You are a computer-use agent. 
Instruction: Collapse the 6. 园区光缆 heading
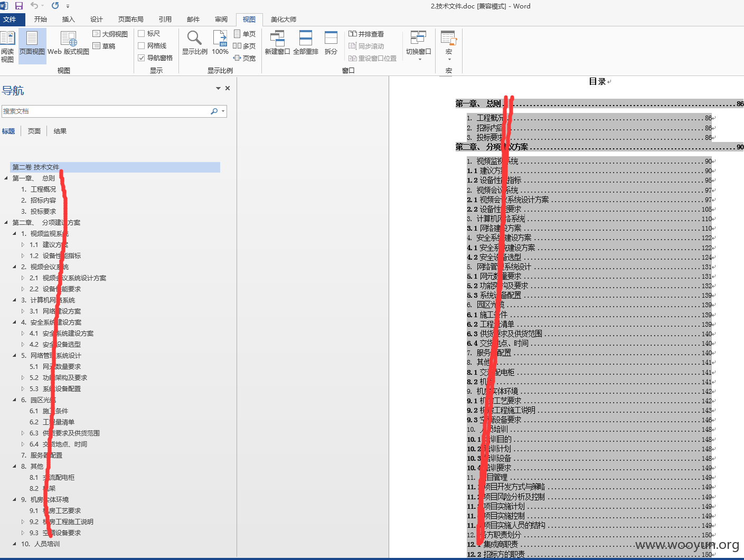[14, 400]
